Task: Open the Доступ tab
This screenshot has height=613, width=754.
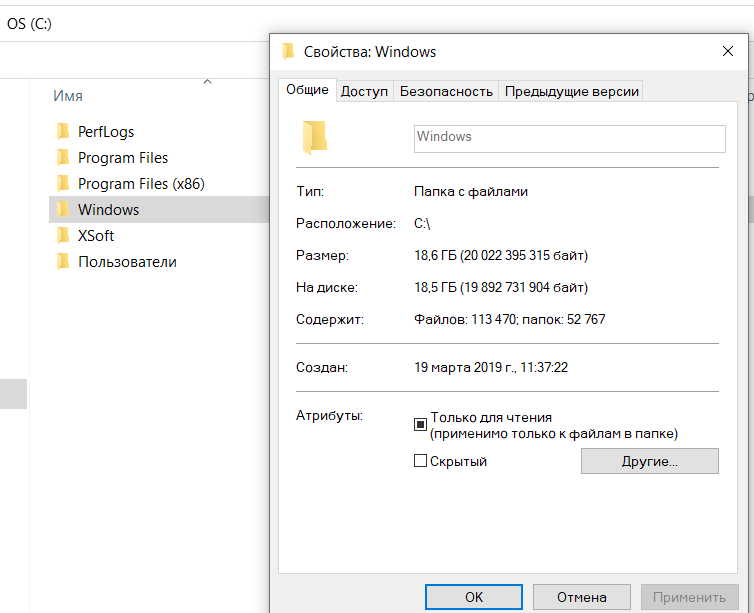Action: pos(364,91)
